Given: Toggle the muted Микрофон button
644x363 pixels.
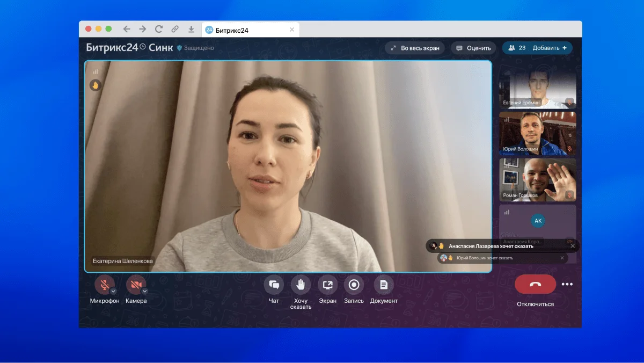Looking at the screenshot, I should click(x=104, y=285).
